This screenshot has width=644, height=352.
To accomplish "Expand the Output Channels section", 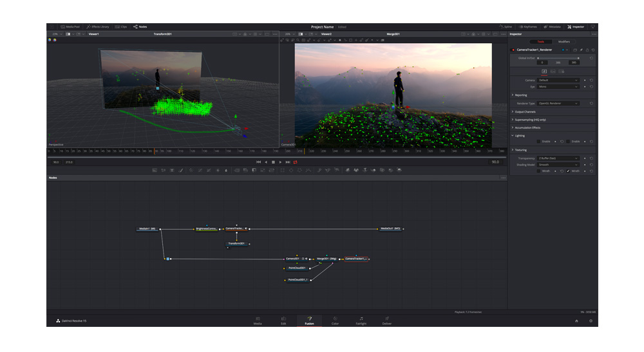I will click(x=525, y=111).
